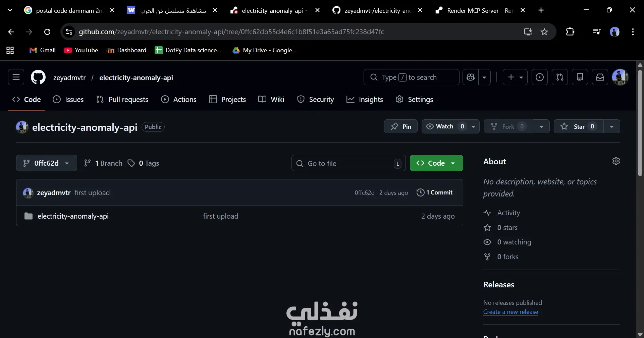View the 1 Branch link
The height and width of the screenshot is (338, 644).
pos(103,163)
